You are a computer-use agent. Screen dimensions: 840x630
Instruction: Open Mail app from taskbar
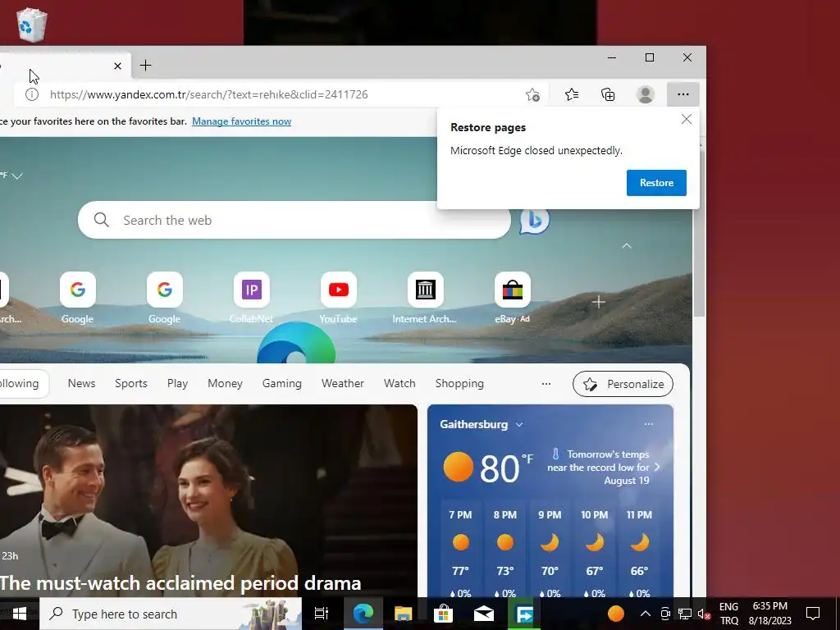tap(483, 614)
